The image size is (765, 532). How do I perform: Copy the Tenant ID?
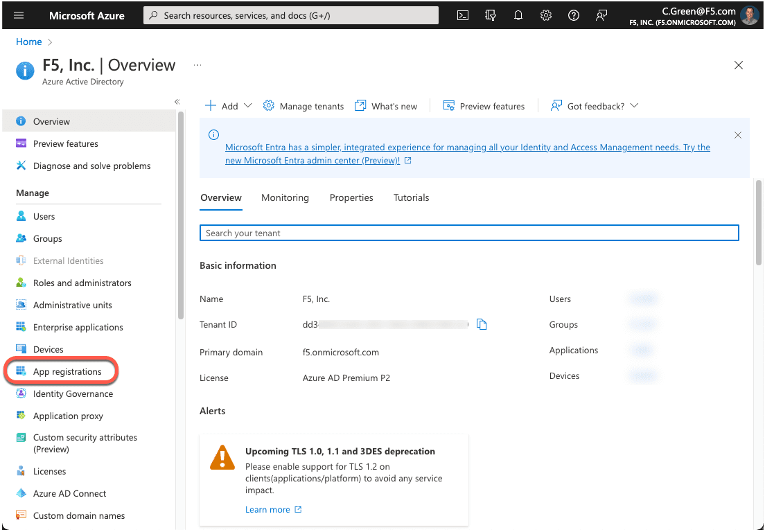point(482,323)
